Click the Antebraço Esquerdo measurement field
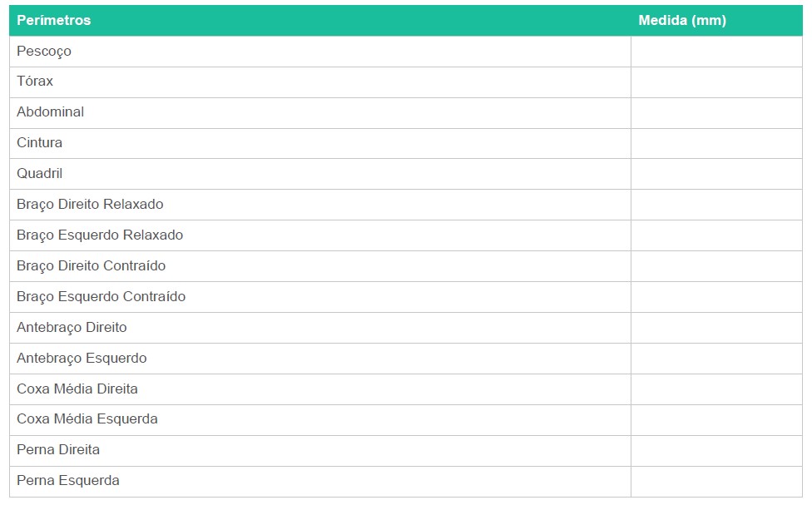 716,359
